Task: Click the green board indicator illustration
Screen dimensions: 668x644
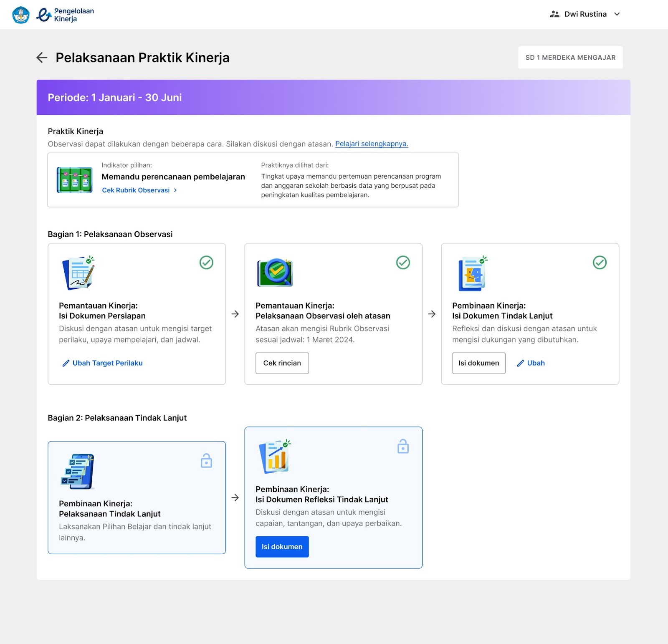Action: click(x=74, y=180)
